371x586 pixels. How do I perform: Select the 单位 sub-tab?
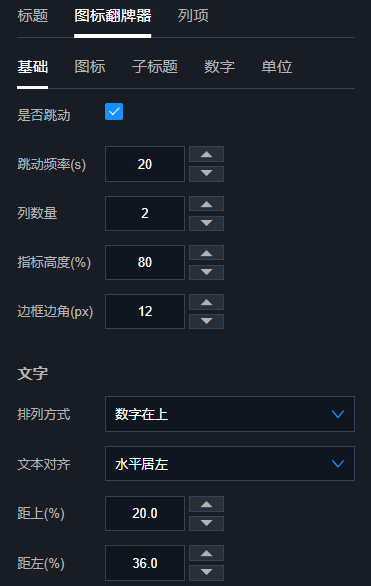click(276, 67)
